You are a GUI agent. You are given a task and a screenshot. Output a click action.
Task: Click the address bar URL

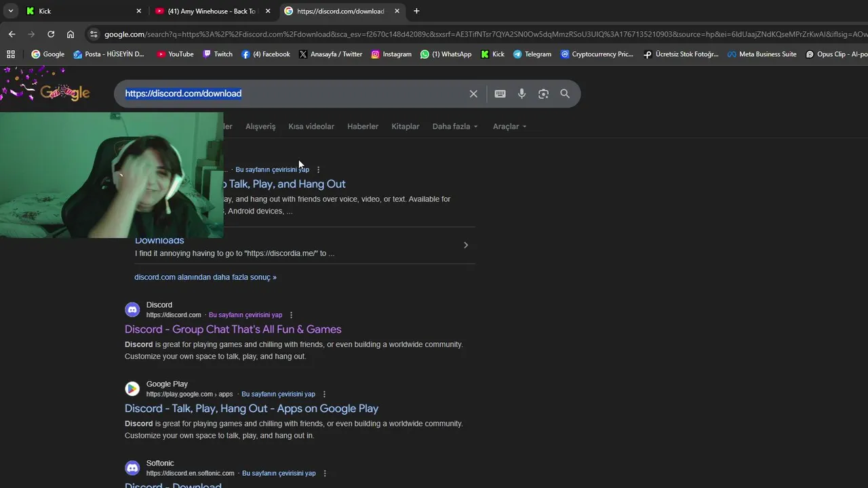(x=485, y=34)
